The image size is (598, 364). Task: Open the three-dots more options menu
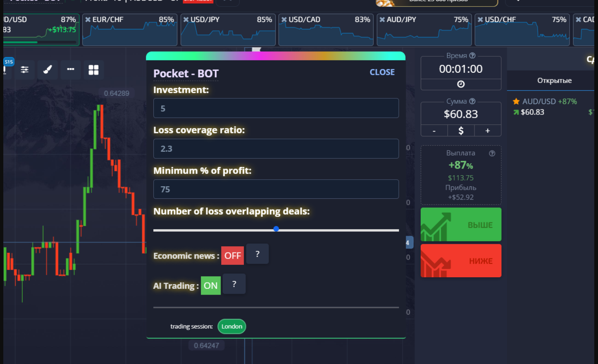(71, 70)
